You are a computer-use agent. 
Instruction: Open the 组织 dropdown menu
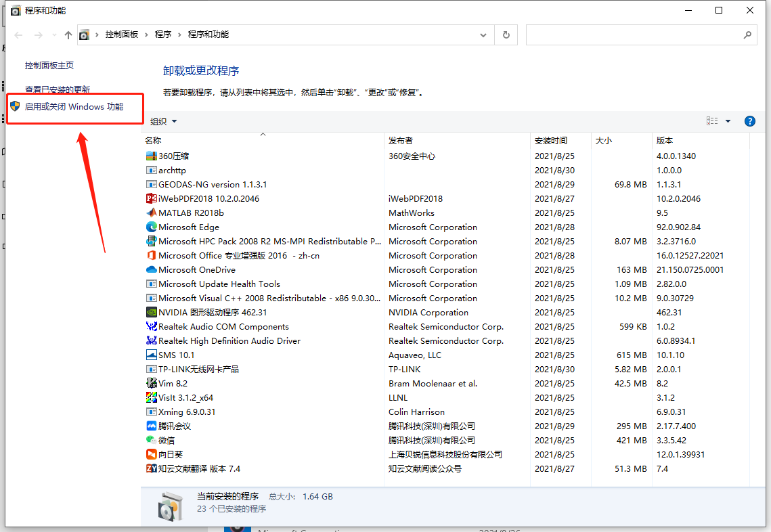pos(164,121)
